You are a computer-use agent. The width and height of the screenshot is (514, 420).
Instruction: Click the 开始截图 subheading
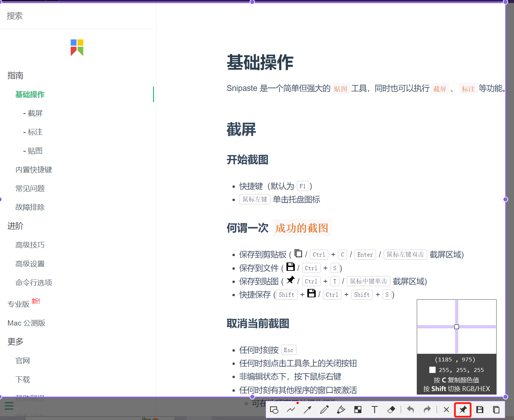[247, 160]
